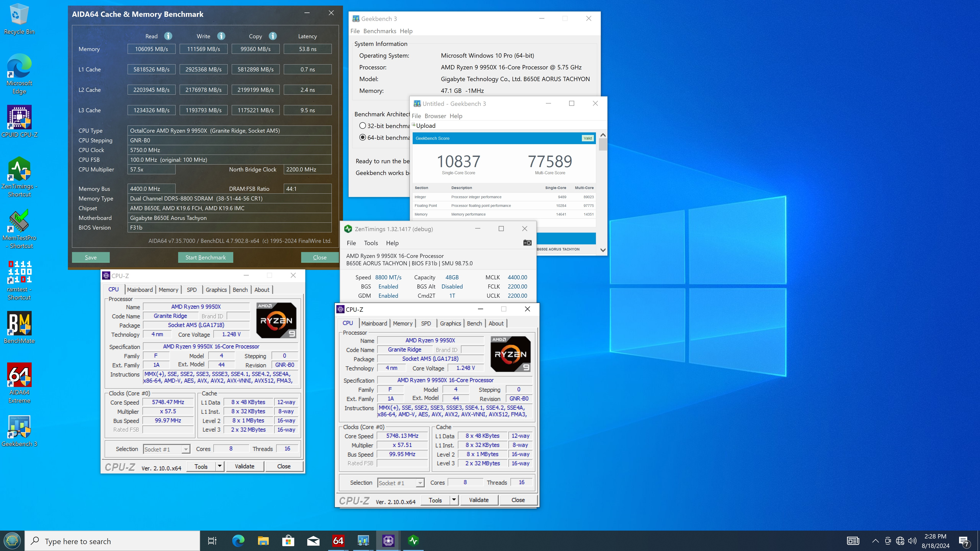Image resolution: width=980 pixels, height=551 pixels.
Task: Select the CPUID CPU-Z desktop shortcut
Action: (19, 122)
